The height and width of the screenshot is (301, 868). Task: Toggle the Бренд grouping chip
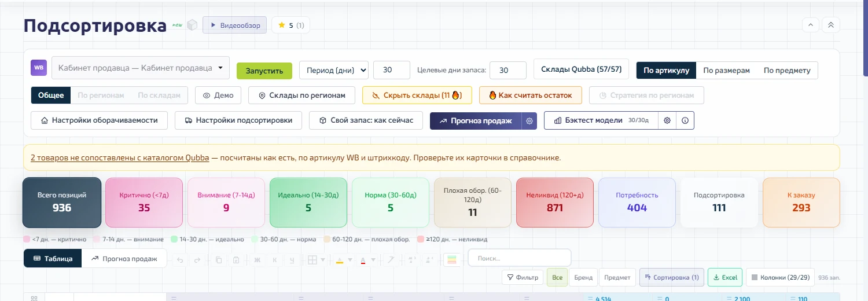pos(583,277)
